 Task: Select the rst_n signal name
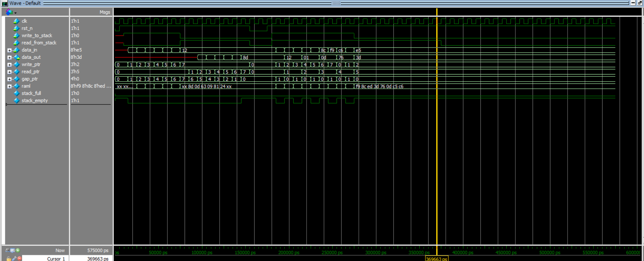point(27,28)
